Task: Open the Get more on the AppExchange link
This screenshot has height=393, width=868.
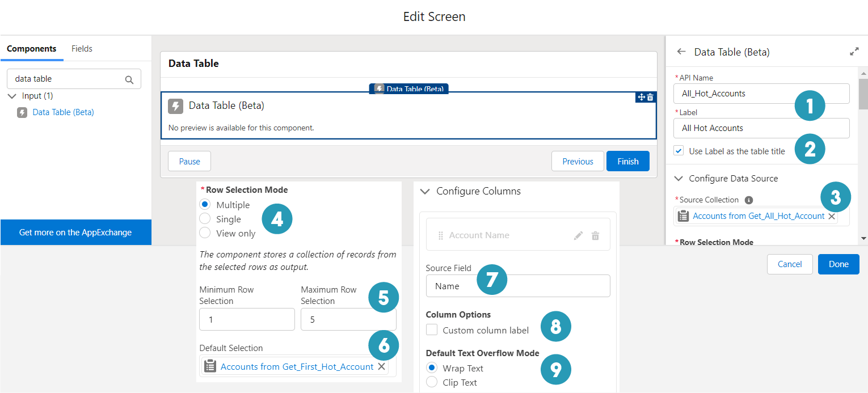Action: pyautogui.click(x=75, y=232)
